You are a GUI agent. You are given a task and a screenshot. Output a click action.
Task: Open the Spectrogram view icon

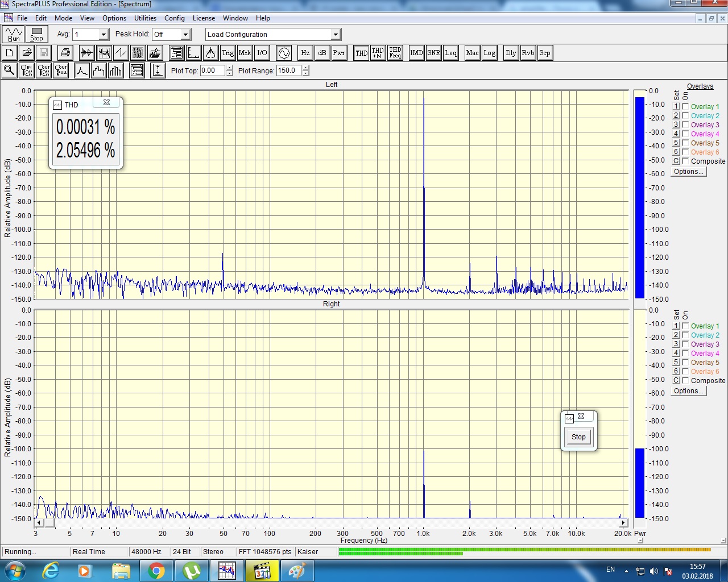point(138,53)
